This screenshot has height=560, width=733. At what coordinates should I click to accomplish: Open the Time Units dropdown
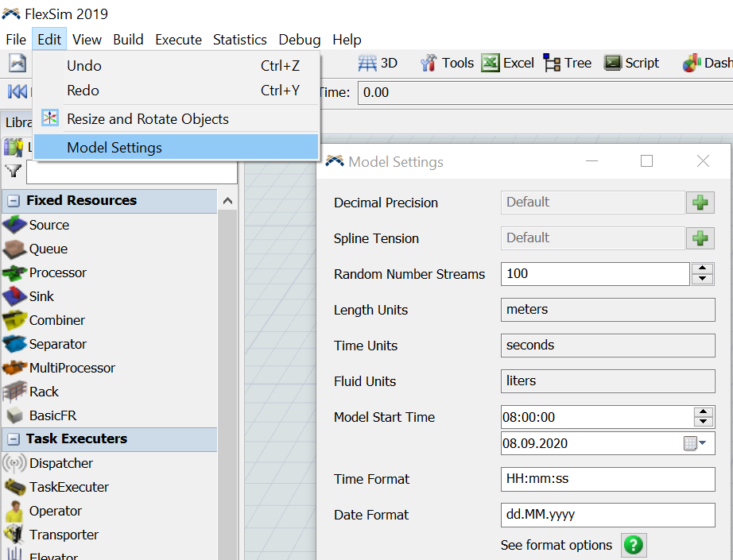[x=607, y=346]
